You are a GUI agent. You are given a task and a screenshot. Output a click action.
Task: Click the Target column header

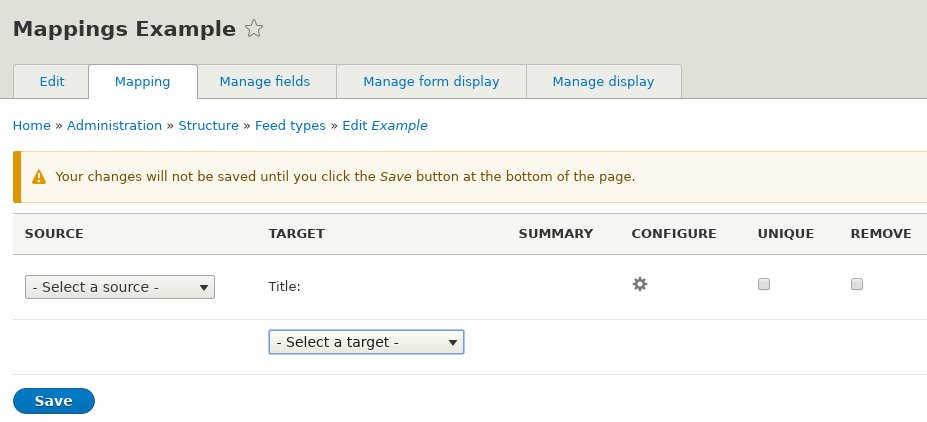[296, 233]
